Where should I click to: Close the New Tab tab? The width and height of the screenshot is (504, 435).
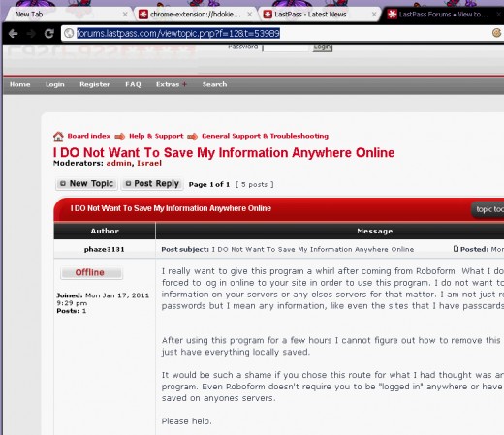pyautogui.click(x=125, y=15)
